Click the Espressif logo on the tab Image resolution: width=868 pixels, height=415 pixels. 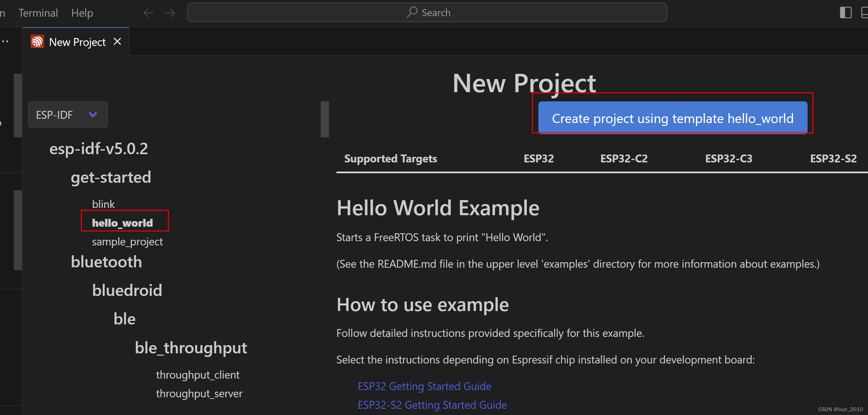[37, 42]
